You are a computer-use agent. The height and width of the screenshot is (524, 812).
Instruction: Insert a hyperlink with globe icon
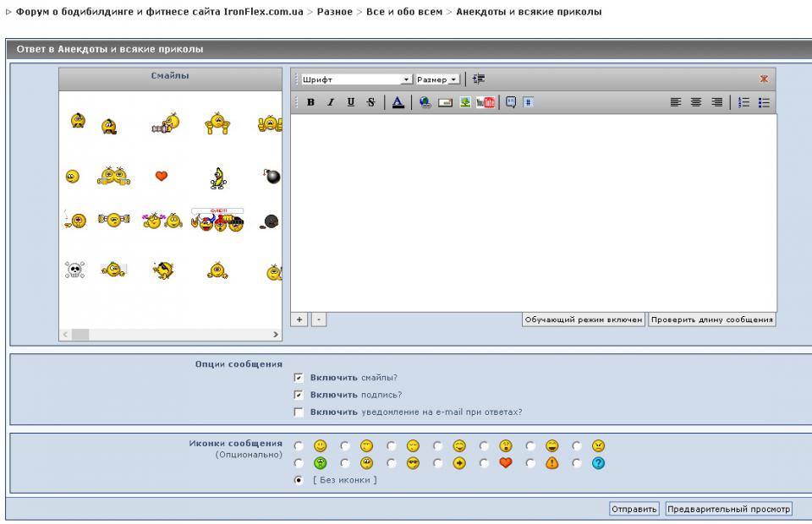[425, 102]
